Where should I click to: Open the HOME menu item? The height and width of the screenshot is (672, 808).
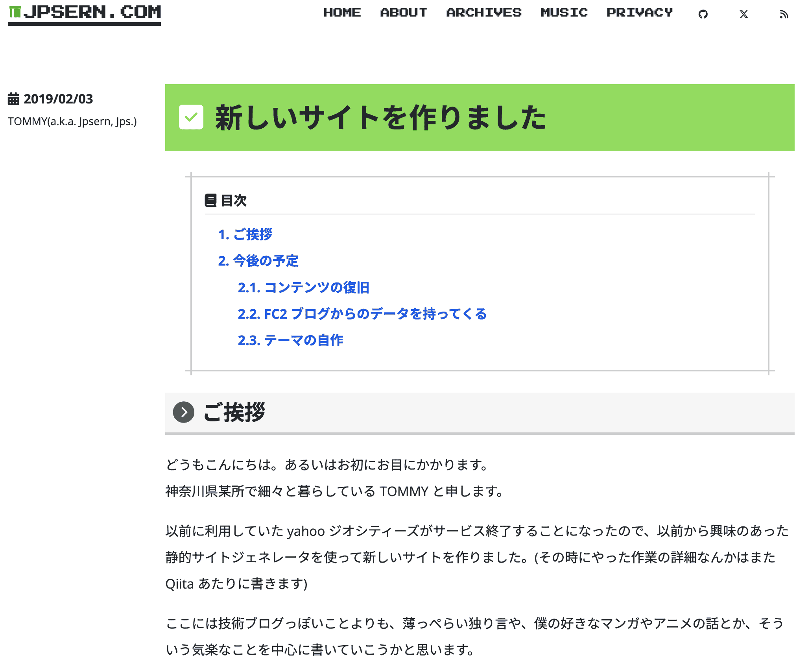tap(342, 12)
